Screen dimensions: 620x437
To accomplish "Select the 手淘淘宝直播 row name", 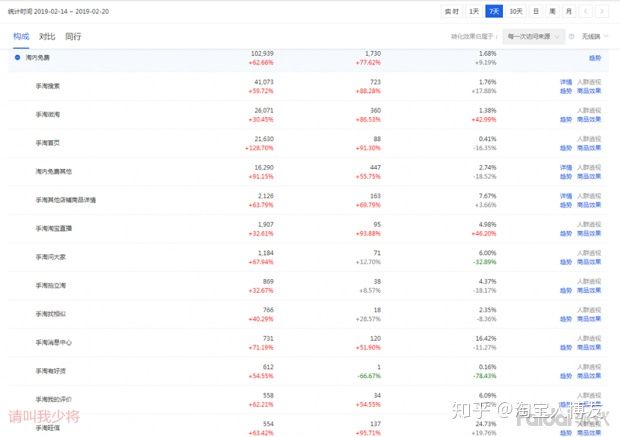I will click(54, 228).
